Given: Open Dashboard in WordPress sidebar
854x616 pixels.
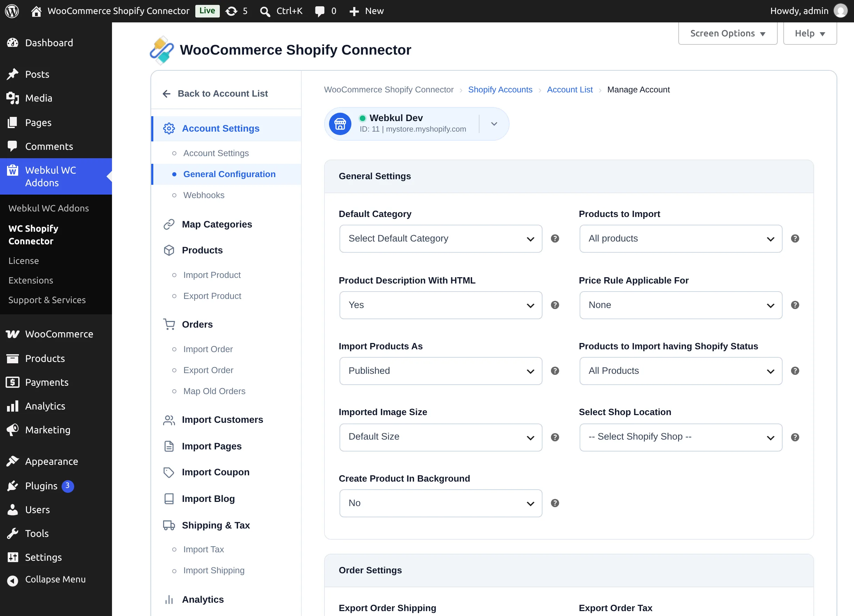Looking at the screenshot, I should coord(56,43).
